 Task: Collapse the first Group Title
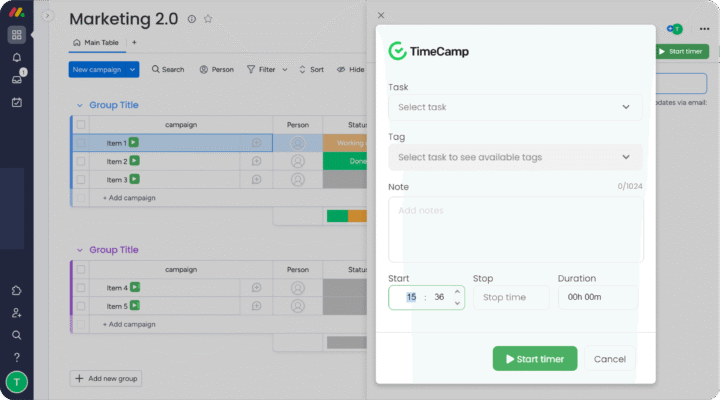click(80, 105)
